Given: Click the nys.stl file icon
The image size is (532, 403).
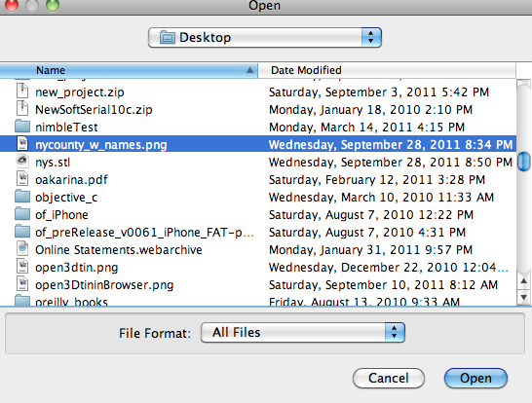Looking at the screenshot, I should tap(22, 162).
